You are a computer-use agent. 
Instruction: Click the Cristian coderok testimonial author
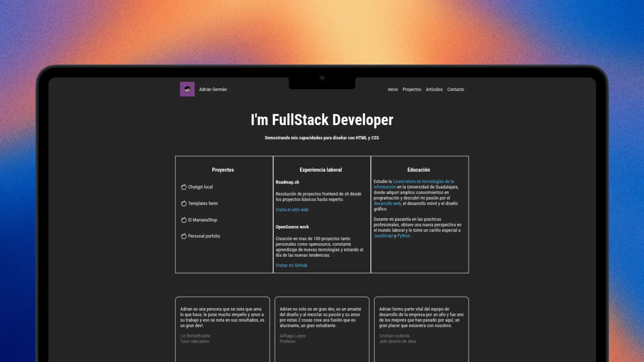[394, 336]
